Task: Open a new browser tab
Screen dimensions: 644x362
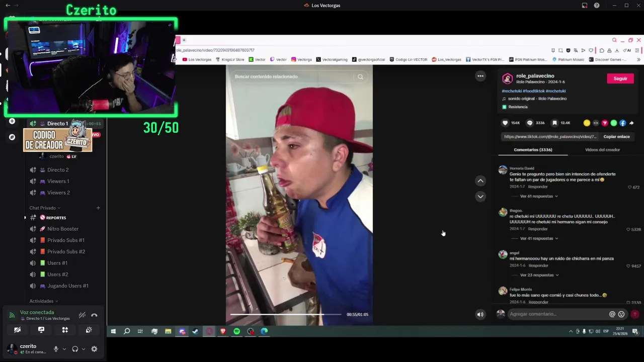Action: (x=184, y=40)
